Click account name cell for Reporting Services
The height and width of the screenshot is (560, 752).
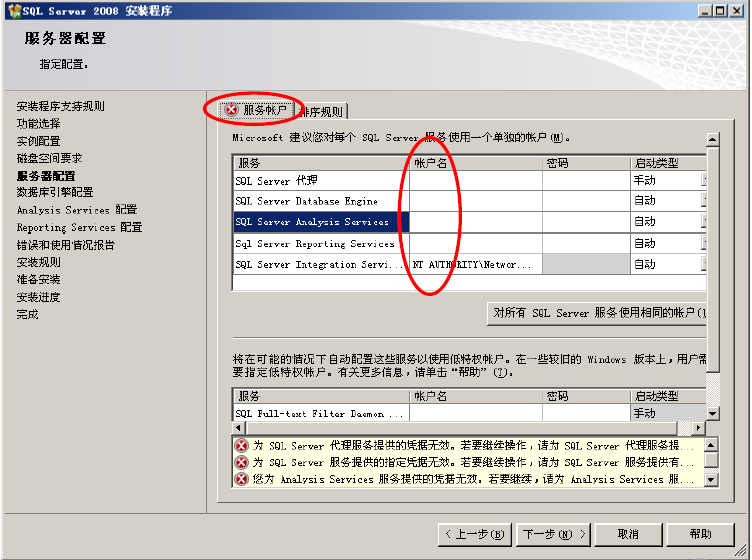click(x=476, y=243)
